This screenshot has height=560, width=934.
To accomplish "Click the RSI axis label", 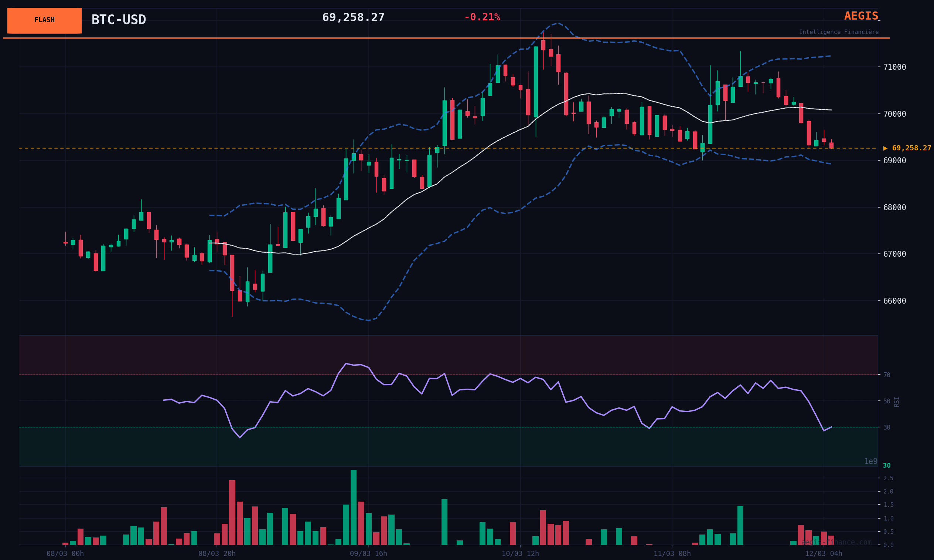I will [x=897, y=402].
